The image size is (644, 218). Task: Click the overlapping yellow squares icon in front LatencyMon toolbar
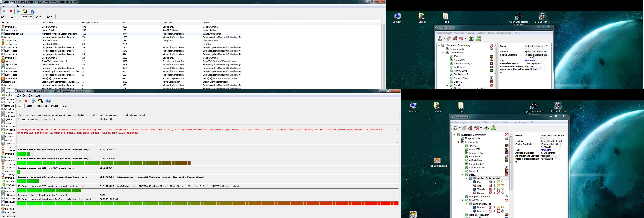coord(40,101)
